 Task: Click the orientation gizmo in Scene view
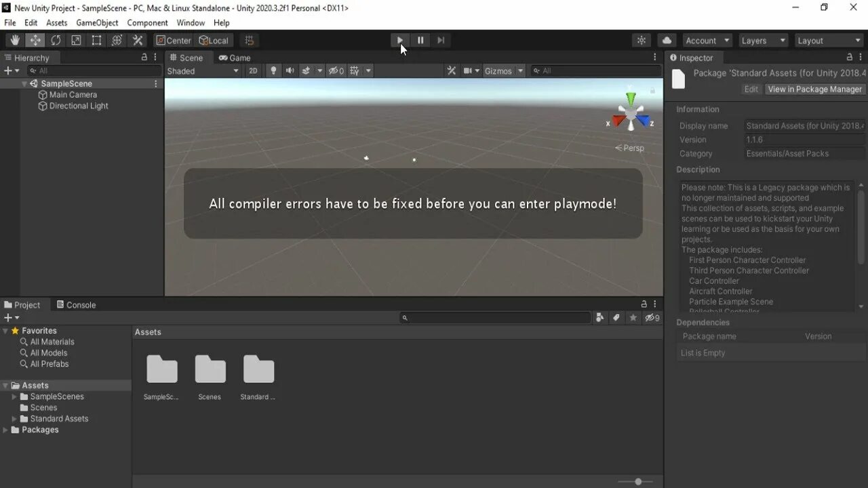click(631, 114)
